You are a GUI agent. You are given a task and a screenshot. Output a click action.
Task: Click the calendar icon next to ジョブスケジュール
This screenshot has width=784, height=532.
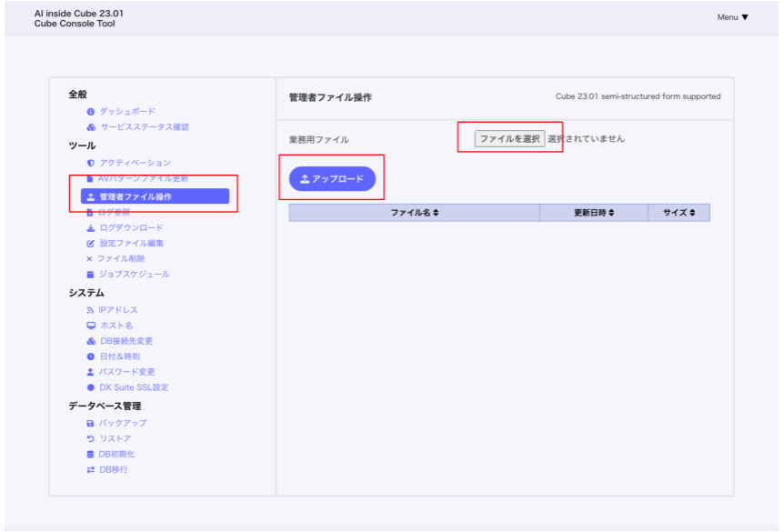tap(91, 275)
